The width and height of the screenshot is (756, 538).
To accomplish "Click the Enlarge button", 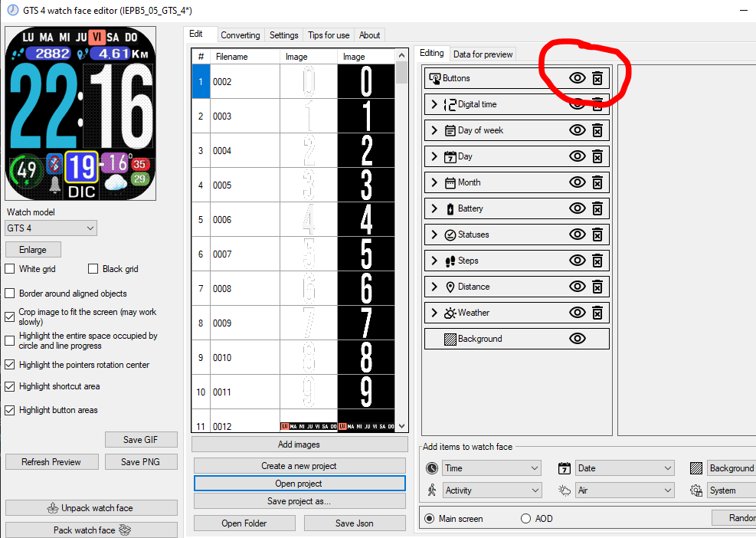I will [x=33, y=250].
